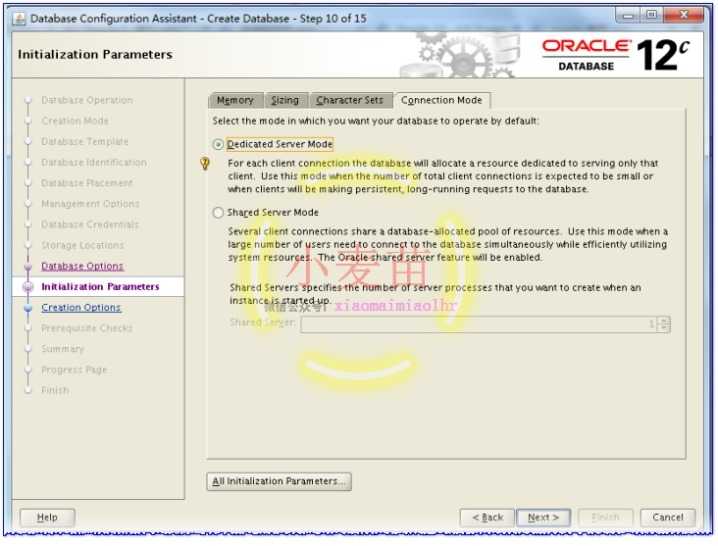The height and width of the screenshot is (546, 718).
Task: Click Database Identification step in sidebar
Action: tap(94, 163)
